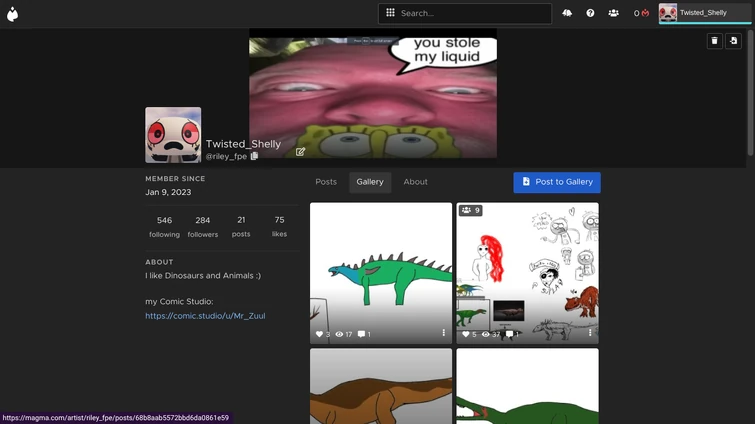Open three-dot menu on sketches post
755x424 pixels.
(x=590, y=333)
